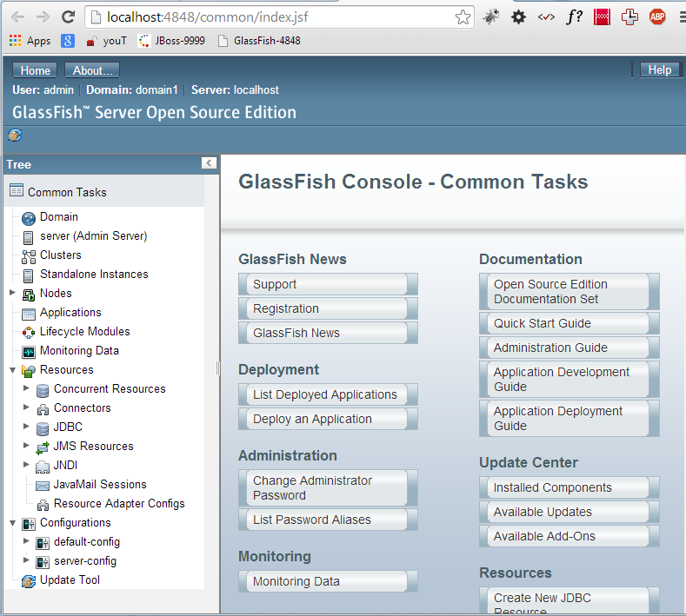
Task: Open the GlassFish-4848 bookmark
Action: click(259, 41)
